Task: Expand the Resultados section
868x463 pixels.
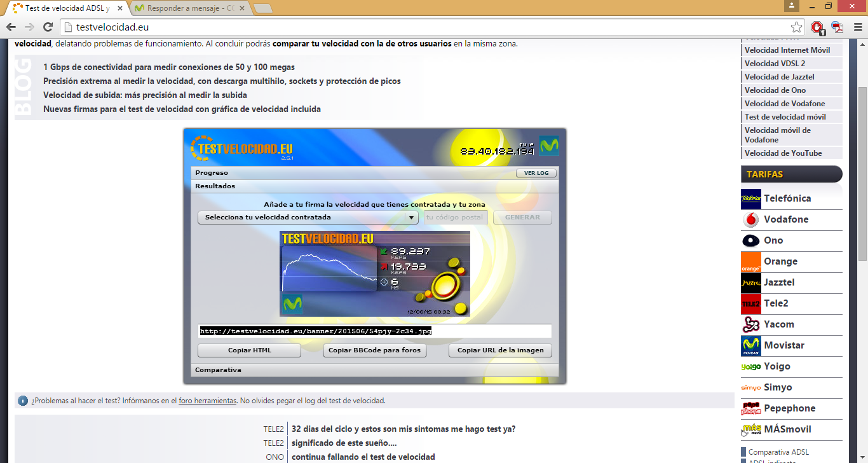Action: (x=375, y=186)
